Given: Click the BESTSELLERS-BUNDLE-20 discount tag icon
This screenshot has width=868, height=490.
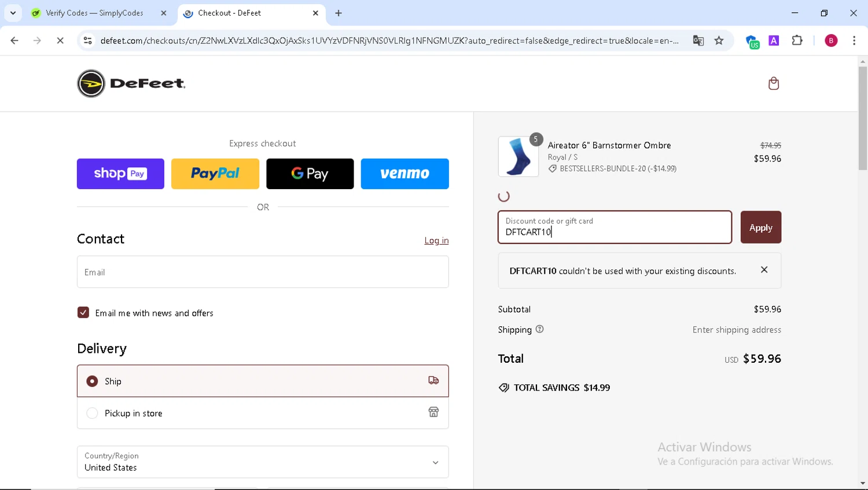Looking at the screenshot, I should pyautogui.click(x=553, y=169).
